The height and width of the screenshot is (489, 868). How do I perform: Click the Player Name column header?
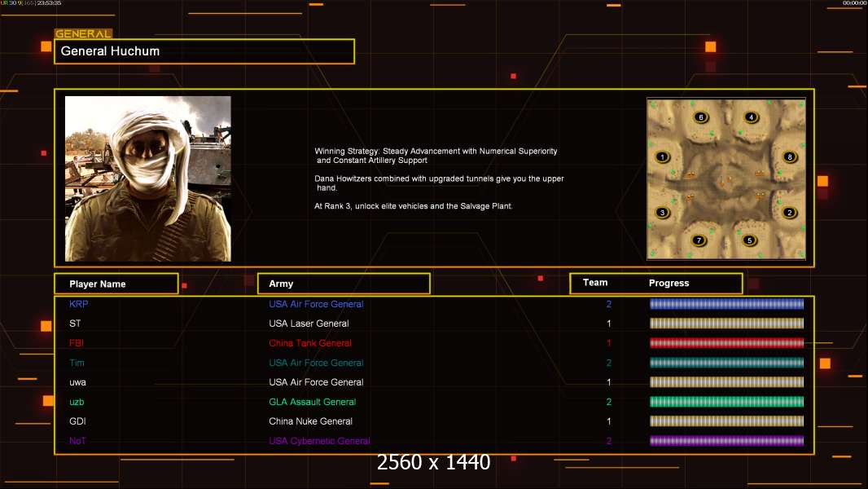(116, 284)
